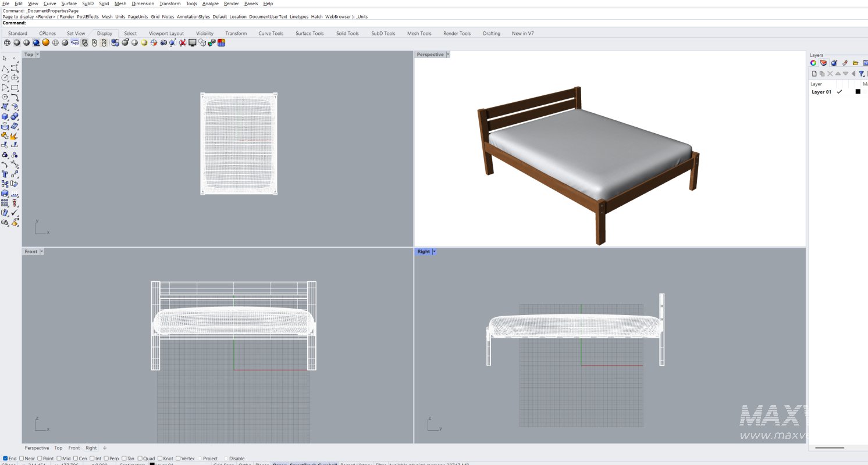The image size is (868, 465).
Task: Open the Circle tool
Action: (x=6, y=76)
